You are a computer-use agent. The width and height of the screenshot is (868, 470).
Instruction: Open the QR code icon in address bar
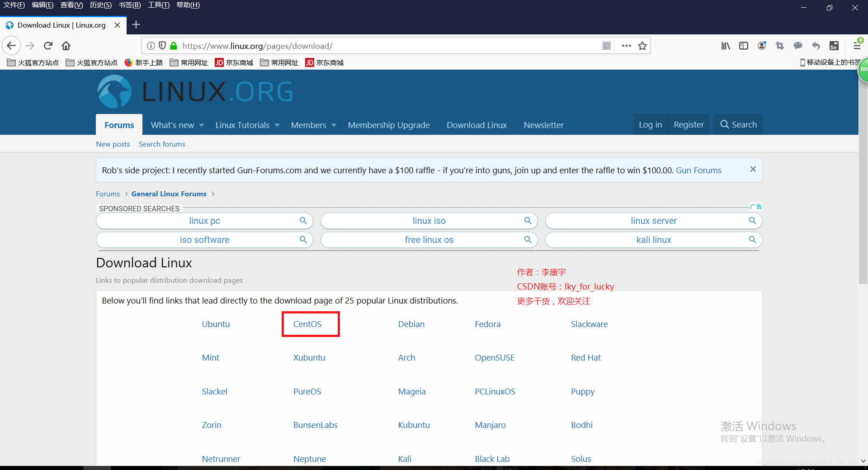(x=607, y=46)
